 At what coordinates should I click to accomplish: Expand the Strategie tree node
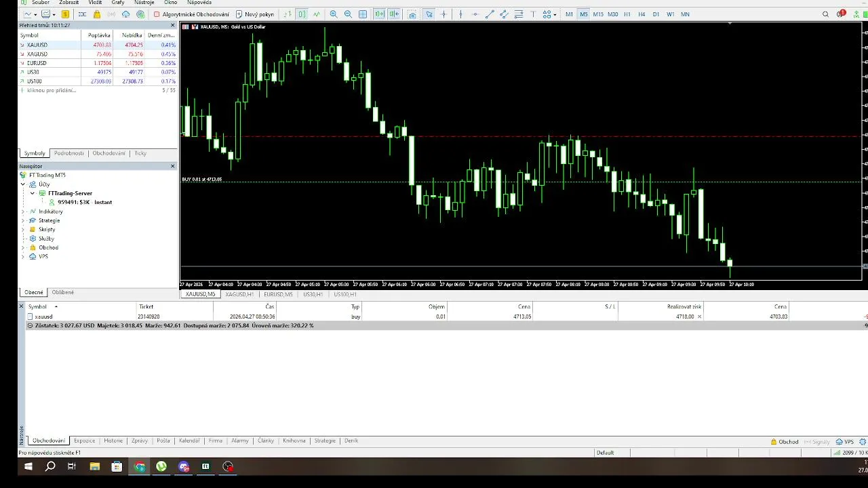tap(23, 220)
